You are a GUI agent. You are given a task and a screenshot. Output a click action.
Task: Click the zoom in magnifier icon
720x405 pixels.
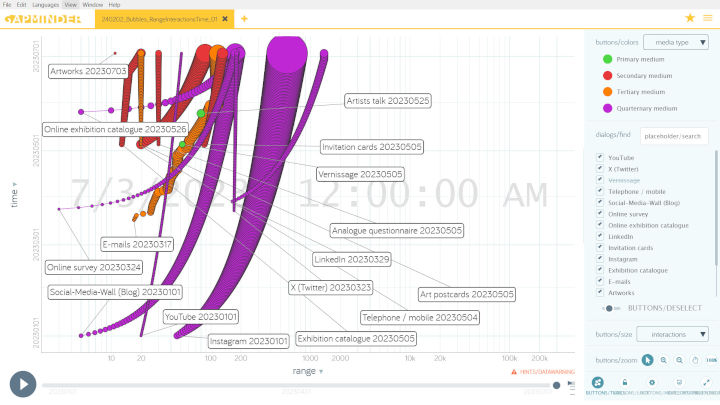(664, 360)
